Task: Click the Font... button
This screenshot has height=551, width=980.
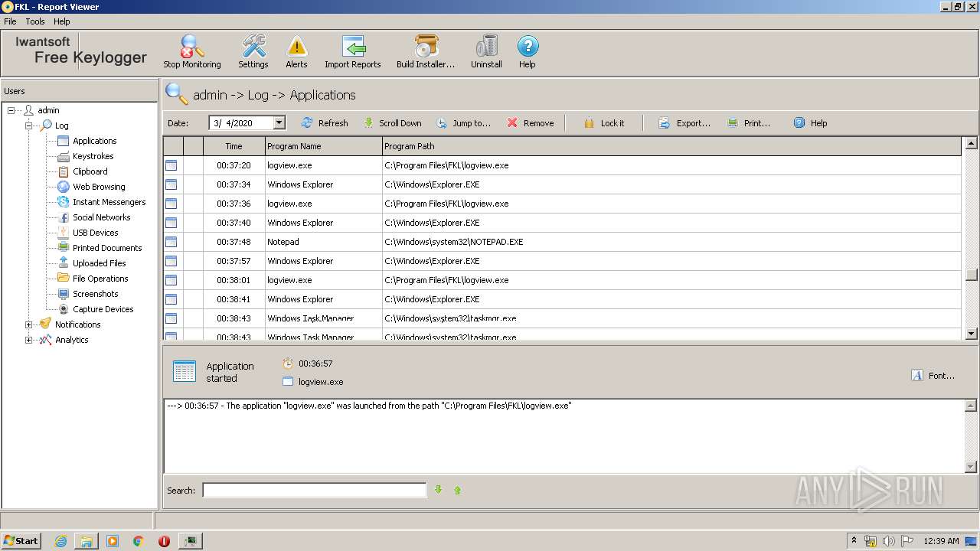Action: [933, 376]
